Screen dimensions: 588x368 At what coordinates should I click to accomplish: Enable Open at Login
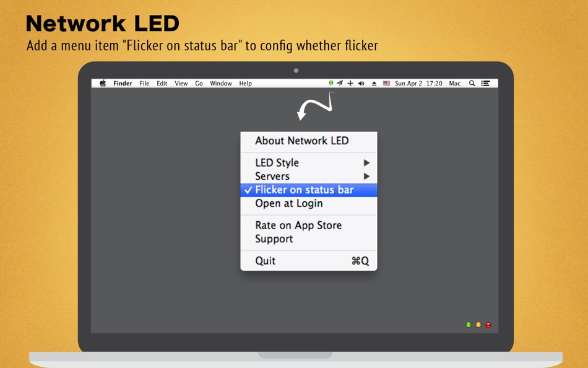(x=309, y=204)
